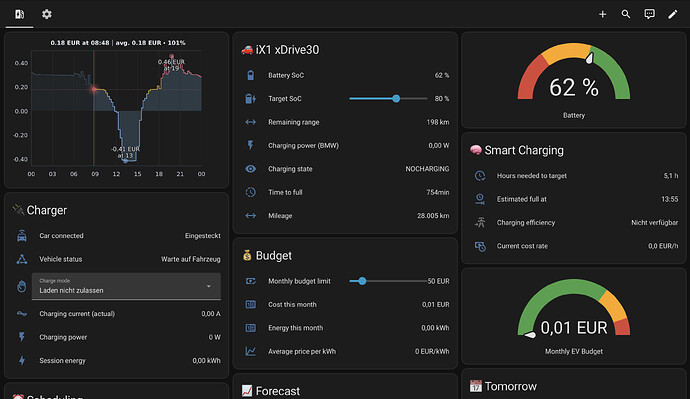
Task: Click the Car connected car icon
Action: pyautogui.click(x=22, y=236)
